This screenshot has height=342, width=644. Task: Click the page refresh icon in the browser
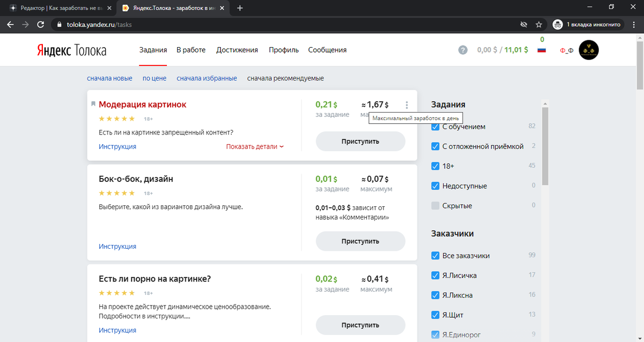(x=40, y=24)
